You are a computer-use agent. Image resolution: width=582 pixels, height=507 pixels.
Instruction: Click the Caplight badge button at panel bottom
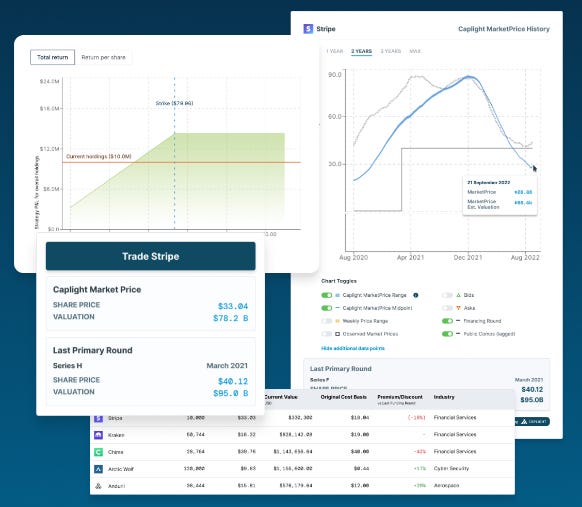click(x=533, y=422)
